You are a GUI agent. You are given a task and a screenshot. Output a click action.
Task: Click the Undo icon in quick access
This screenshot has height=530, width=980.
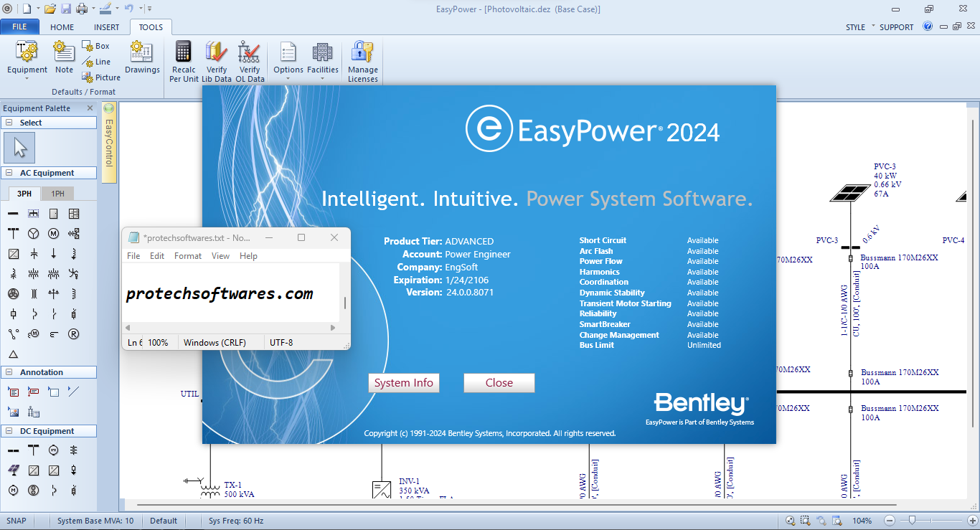(x=128, y=9)
